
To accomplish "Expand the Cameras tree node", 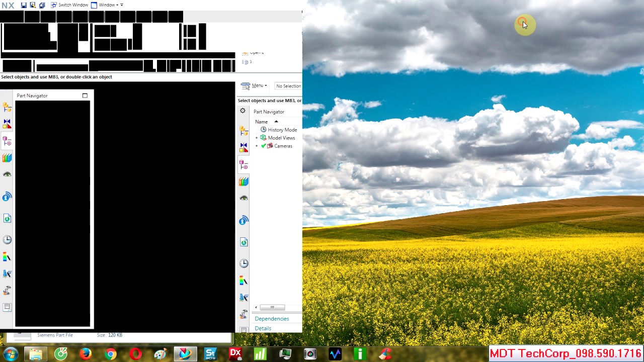I will 257,146.
